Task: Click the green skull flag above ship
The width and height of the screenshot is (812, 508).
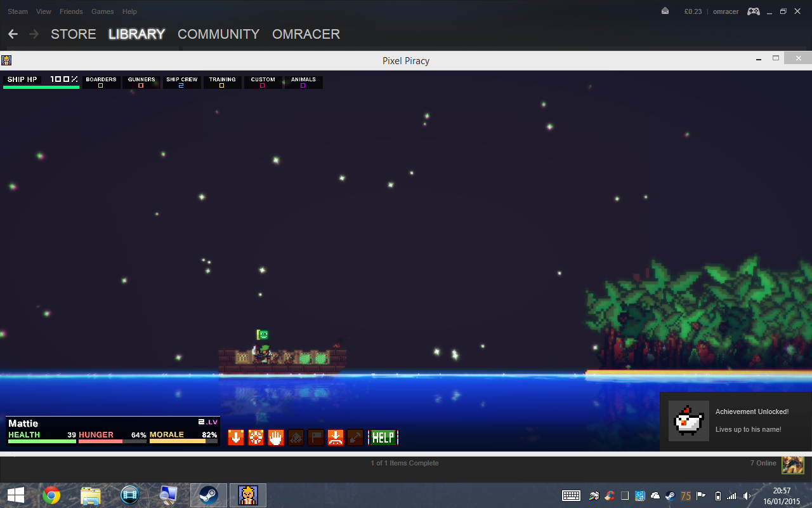Action: [x=262, y=335]
